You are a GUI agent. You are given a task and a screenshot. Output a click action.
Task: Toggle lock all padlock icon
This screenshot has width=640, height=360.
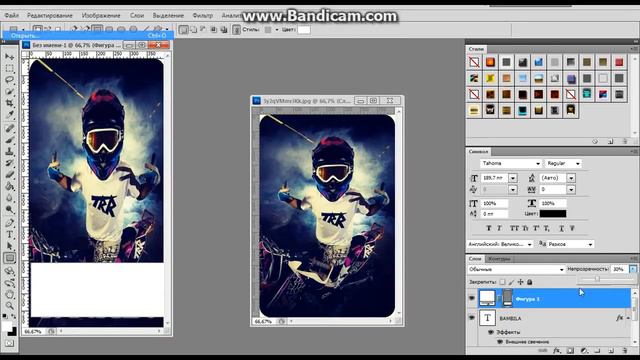529,282
